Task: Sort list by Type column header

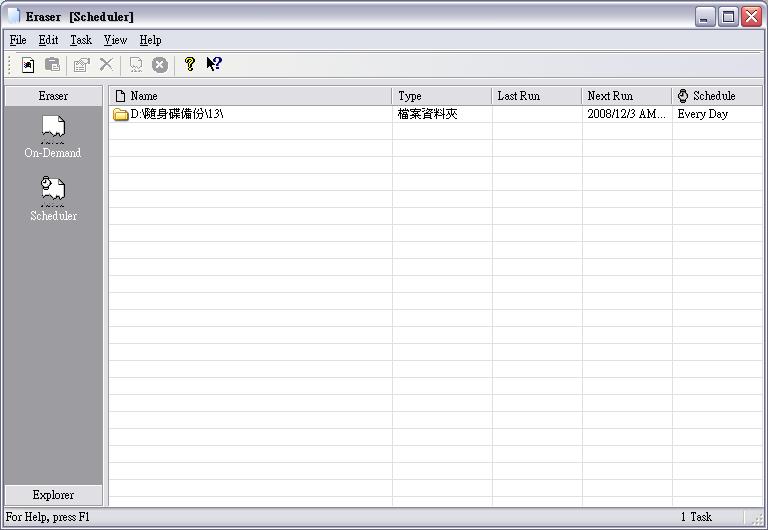Action: [442, 96]
